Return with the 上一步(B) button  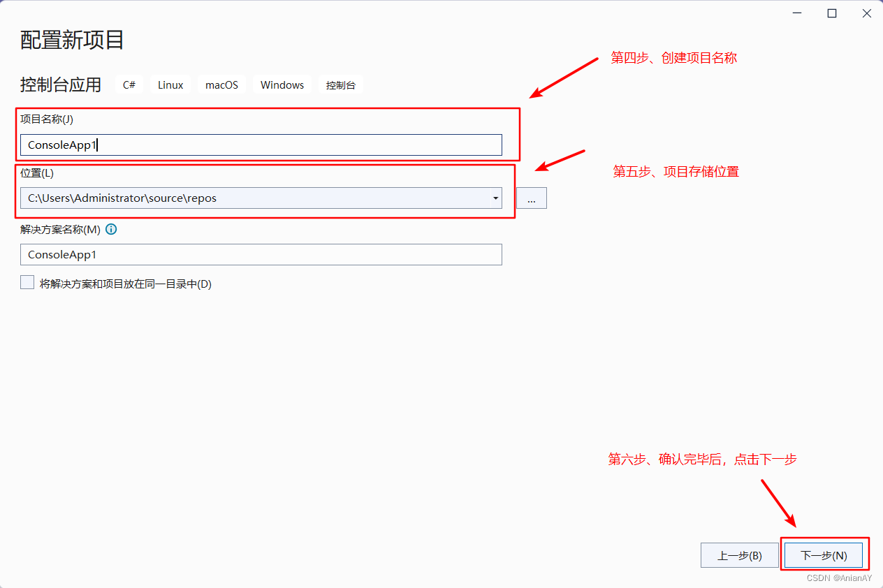[740, 556]
